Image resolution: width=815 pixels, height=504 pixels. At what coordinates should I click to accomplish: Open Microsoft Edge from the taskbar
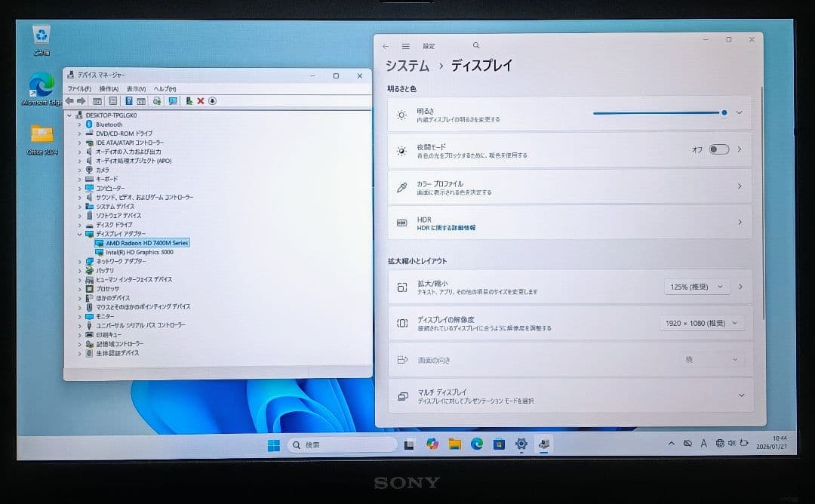coord(476,444)
